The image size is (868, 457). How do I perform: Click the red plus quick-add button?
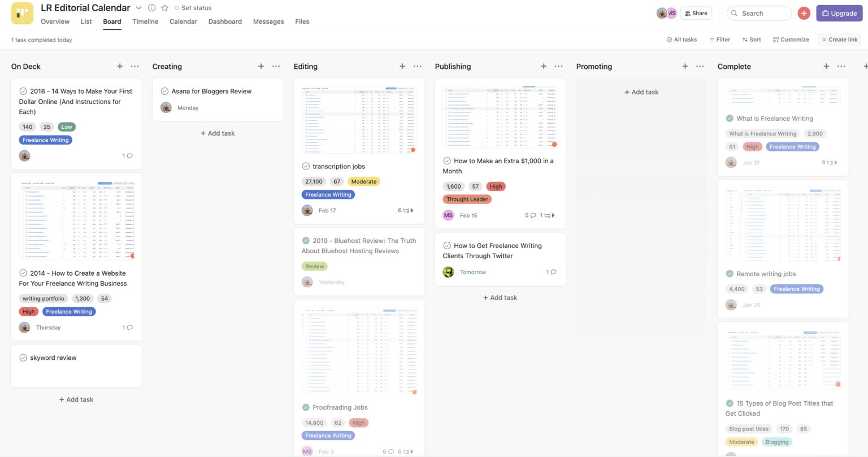804,13
